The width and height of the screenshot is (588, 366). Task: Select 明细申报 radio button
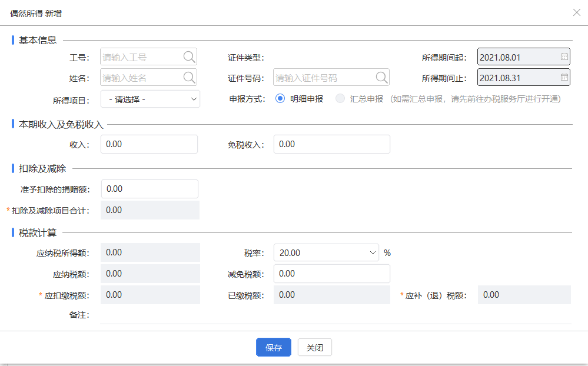pyautogui.click(x=280, y=99)
